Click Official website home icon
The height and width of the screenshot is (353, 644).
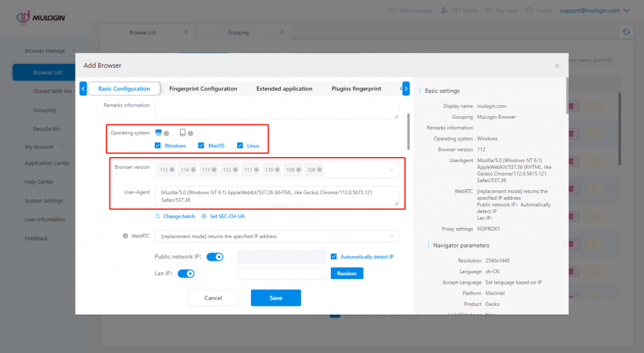pos(392,11)
